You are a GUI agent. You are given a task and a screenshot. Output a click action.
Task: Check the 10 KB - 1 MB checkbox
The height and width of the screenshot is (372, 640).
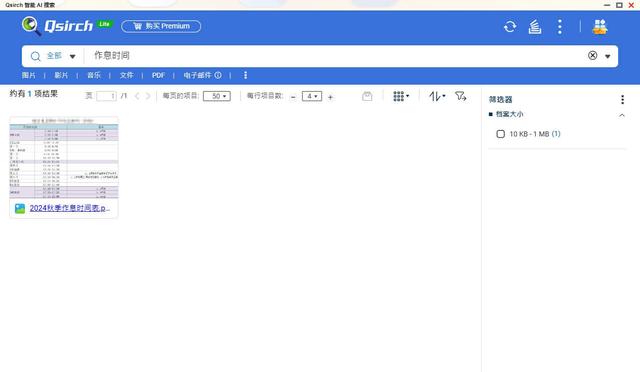tap(500, 134)
